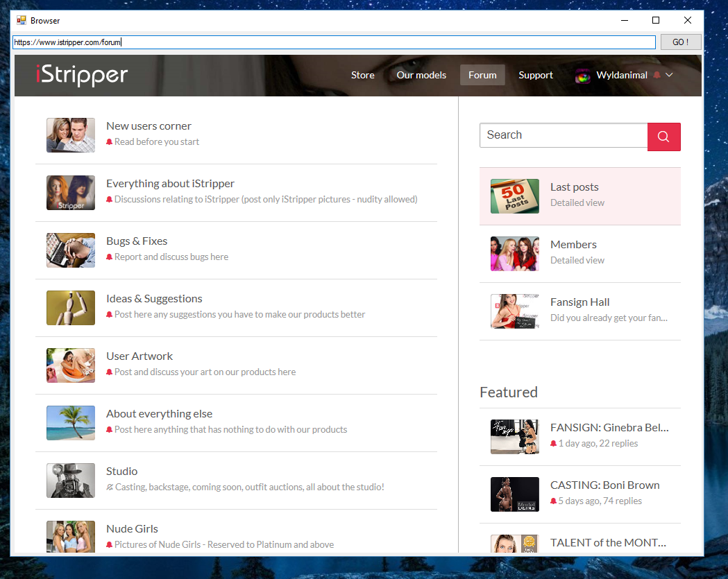This screenshot has width=728, height=579.
Task: Click the New users corner thumbnail image
Action: point(71,135)
